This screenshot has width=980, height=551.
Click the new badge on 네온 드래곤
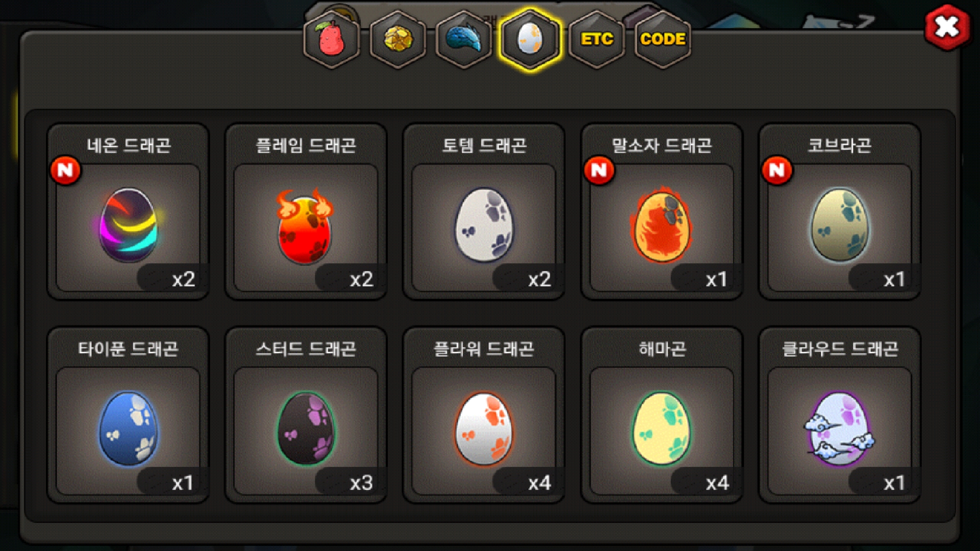[65, 170]
